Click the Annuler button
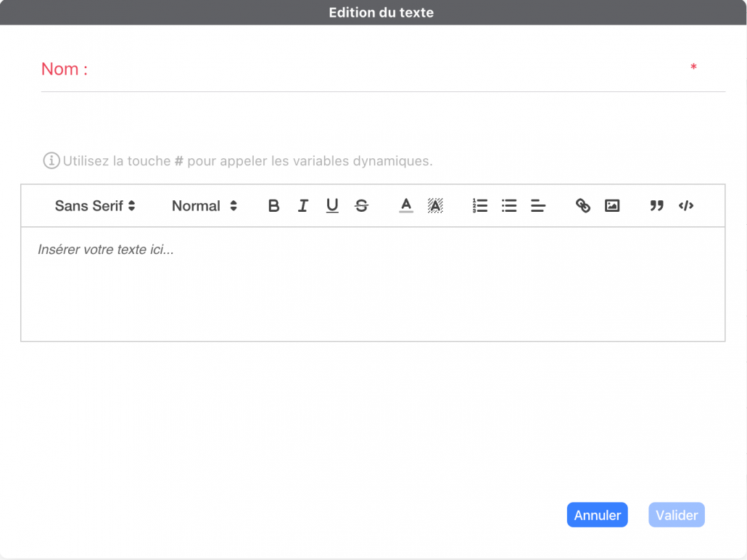The image size is (747, 560). 597,515
